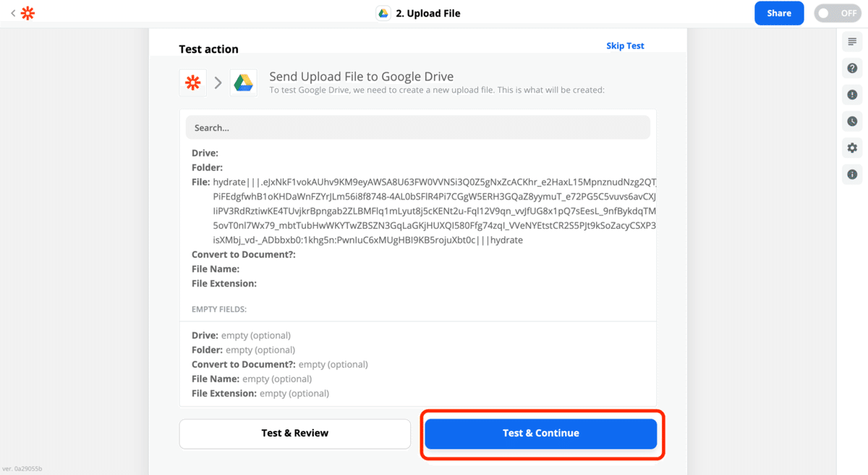
Task: Open the history clock icon
Action: [852, 121]
